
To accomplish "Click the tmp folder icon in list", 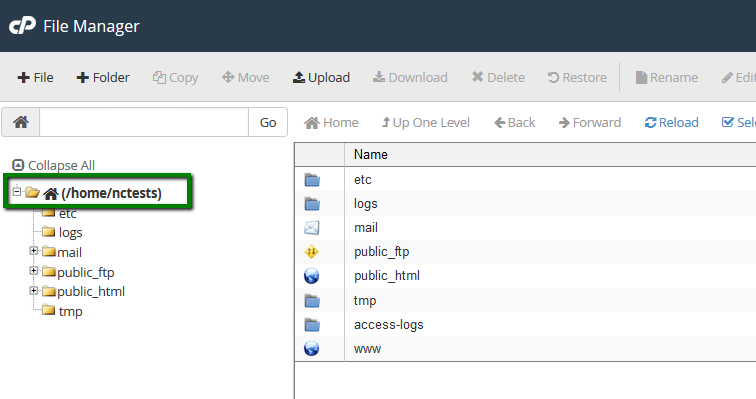I will [x=312, y=301].
